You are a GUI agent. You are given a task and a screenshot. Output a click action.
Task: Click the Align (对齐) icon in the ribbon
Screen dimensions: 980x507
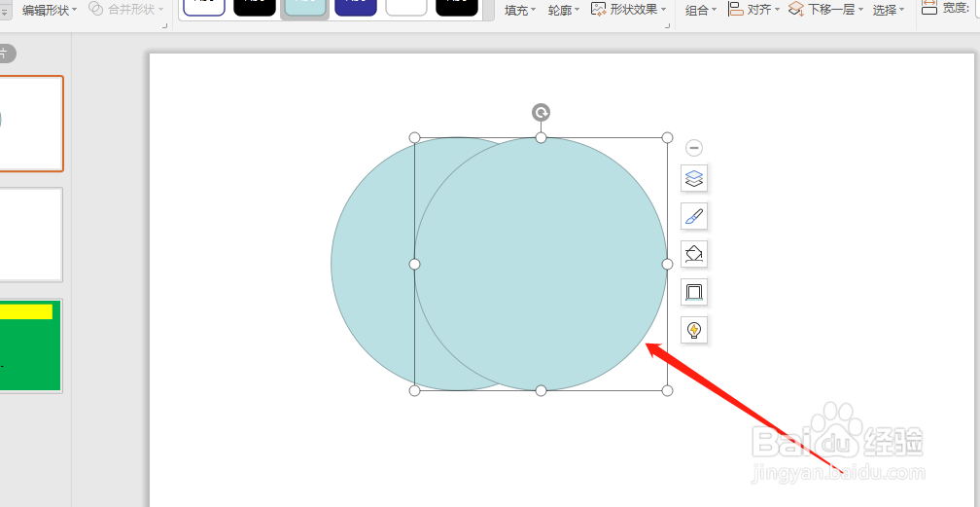(736, 9)
